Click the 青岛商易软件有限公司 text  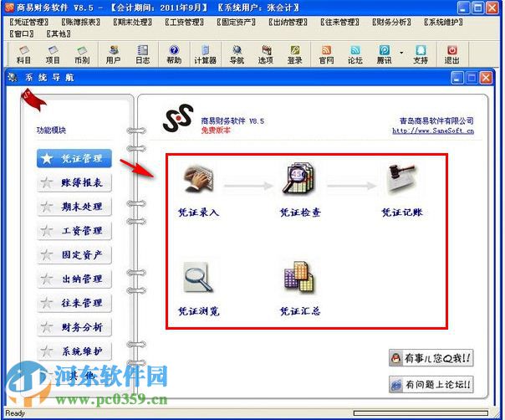click(x=436, y=120)
